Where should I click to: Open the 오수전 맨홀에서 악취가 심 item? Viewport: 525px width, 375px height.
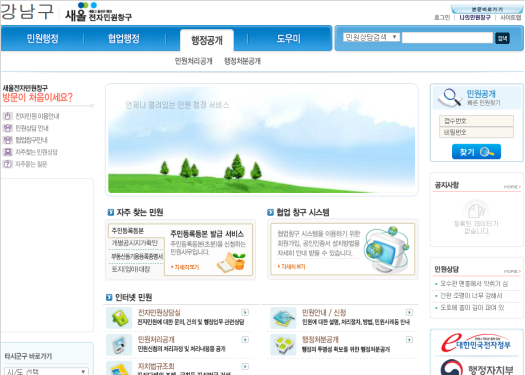[474, 284]
